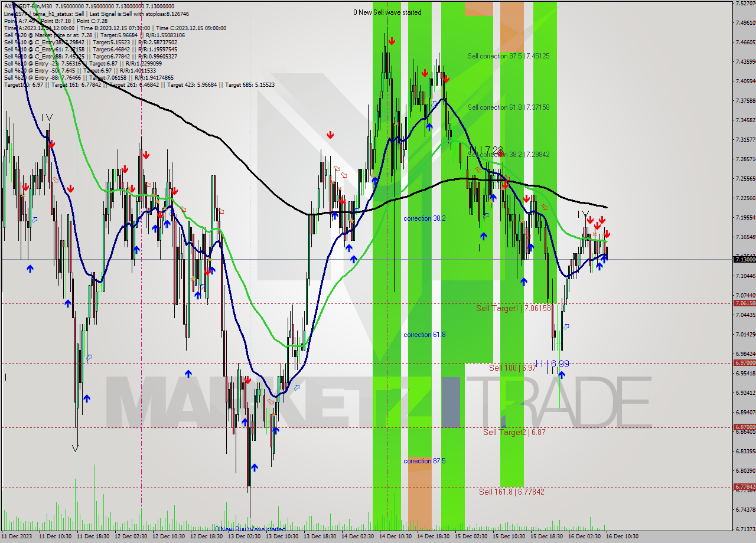Click '13 Dec 10:30' on the time axis
Viewport: 756px width, 543px height.
(x=282, y=537)
